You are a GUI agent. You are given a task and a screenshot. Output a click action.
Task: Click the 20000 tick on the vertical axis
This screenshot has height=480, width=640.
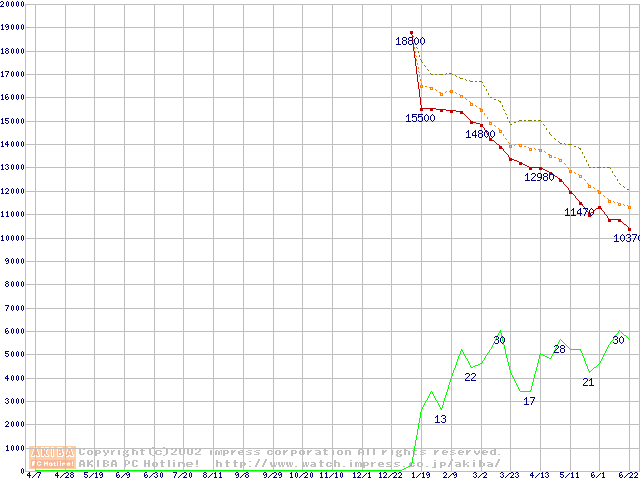[x=13, y=5]
